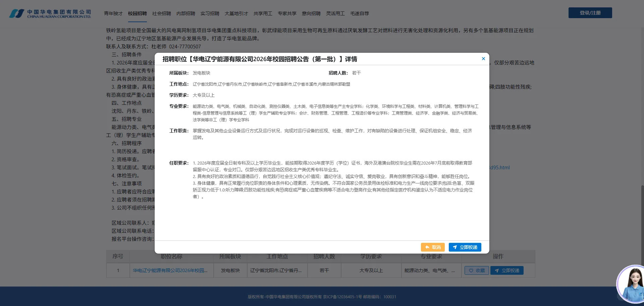The height and width of the screenshot is (306, 644).
Task: Close the job detail dialog with ×
Action: (483, 58)
